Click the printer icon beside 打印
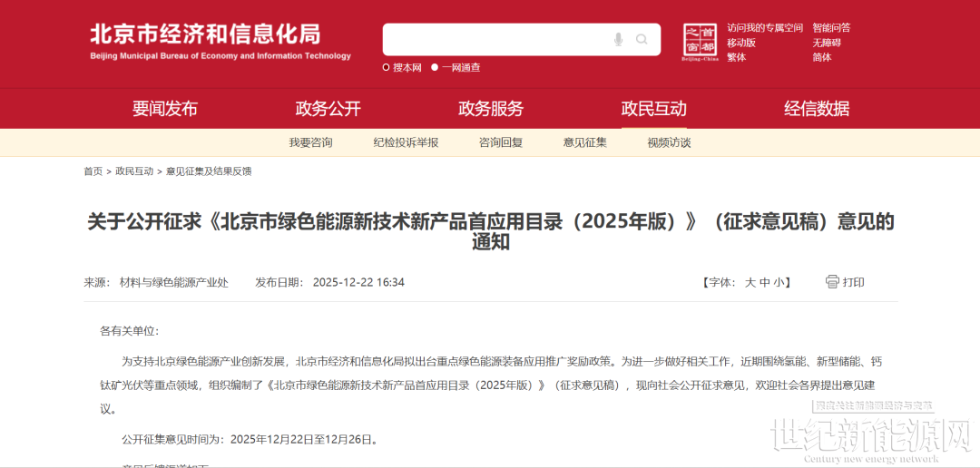 pos(832,282)
